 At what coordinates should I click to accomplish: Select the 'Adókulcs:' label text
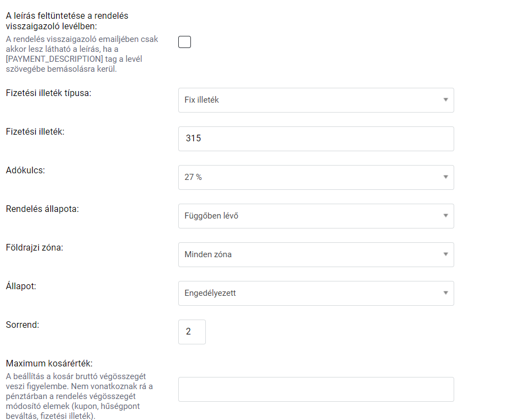pos(25,170)
